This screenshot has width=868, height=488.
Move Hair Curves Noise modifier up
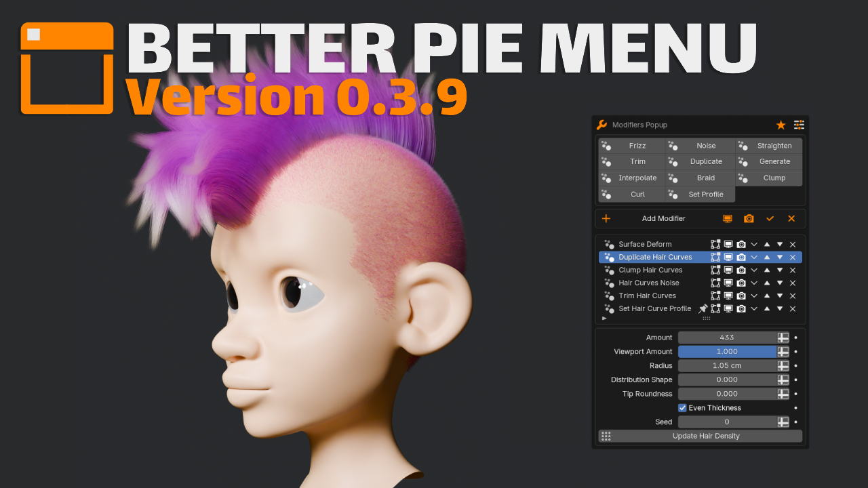pos(767,283)
